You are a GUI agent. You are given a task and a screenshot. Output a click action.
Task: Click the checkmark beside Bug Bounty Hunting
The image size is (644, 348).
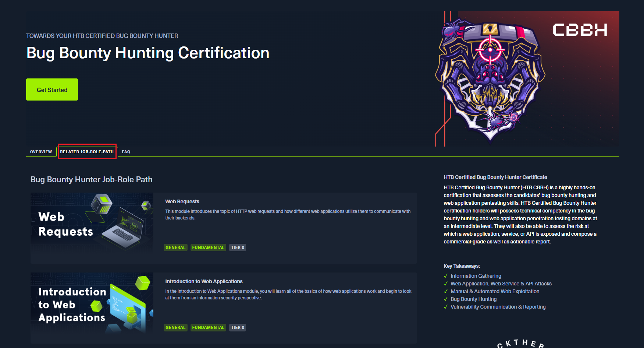(x=446, y=299)
